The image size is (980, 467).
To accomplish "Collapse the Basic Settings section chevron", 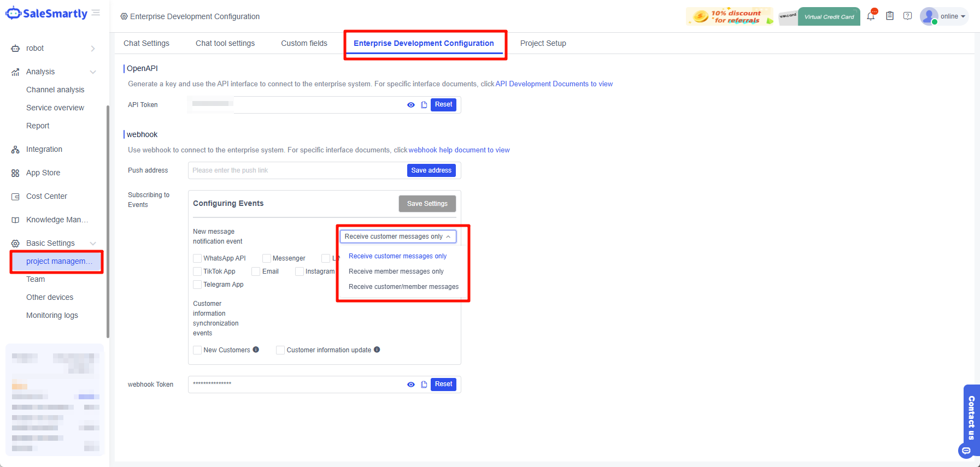I will [x=93, y=244].
